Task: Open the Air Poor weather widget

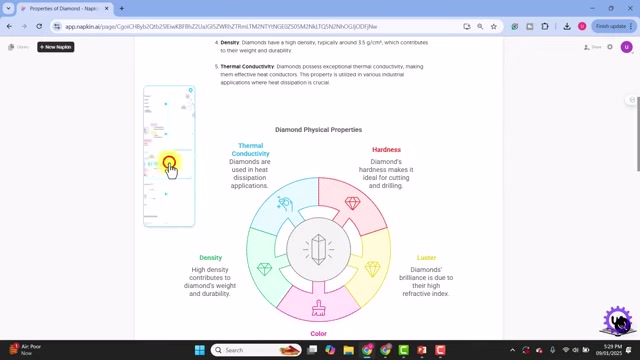Action: (25, 349)
